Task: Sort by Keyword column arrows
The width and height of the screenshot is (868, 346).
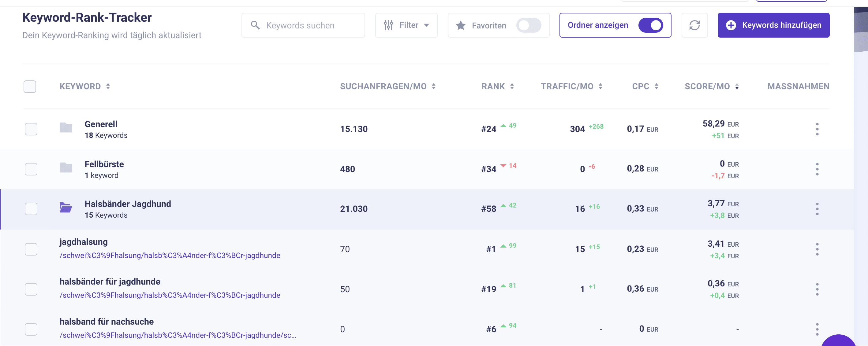Action: pos(108,86)
